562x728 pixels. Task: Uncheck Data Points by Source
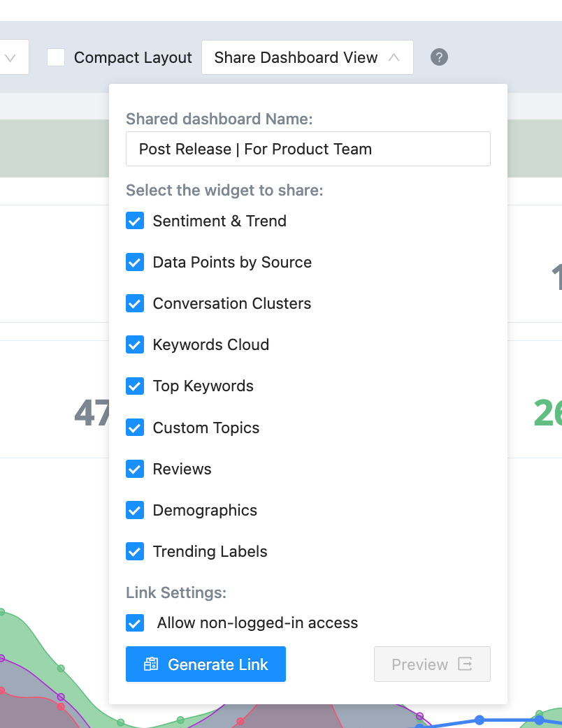(x=134, y=262)
